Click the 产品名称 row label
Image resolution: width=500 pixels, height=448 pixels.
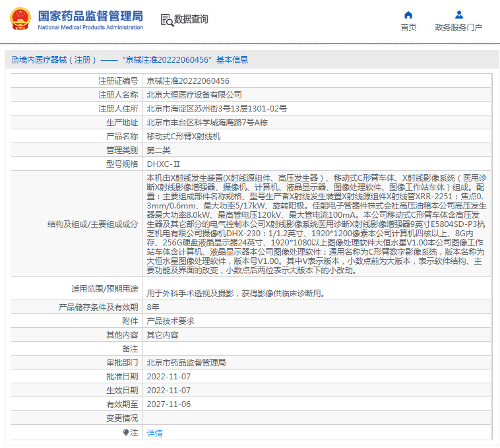(122, 137)
